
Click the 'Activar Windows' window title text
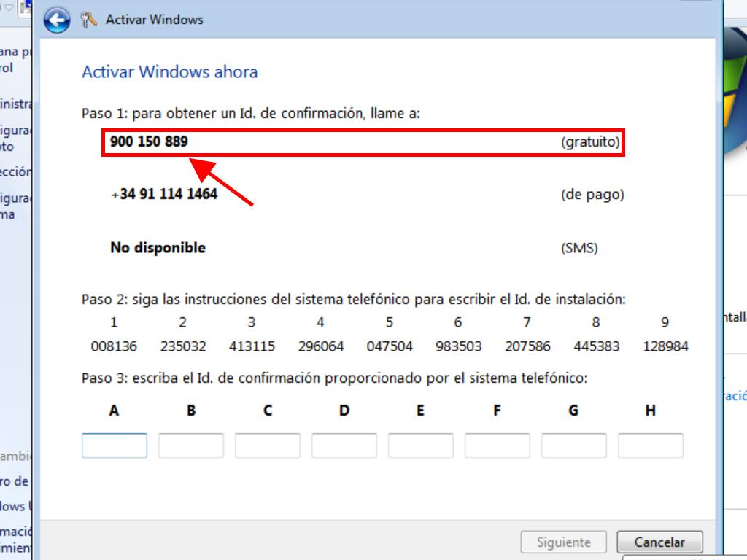(x=155, y=20)
